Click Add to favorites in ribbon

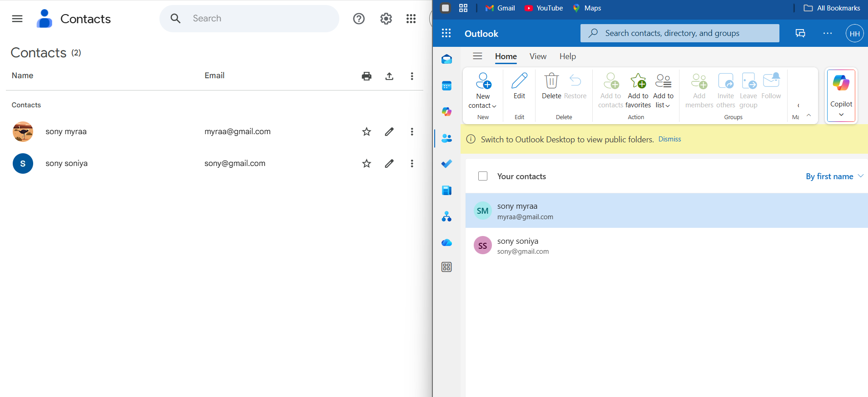click(638, 91)
